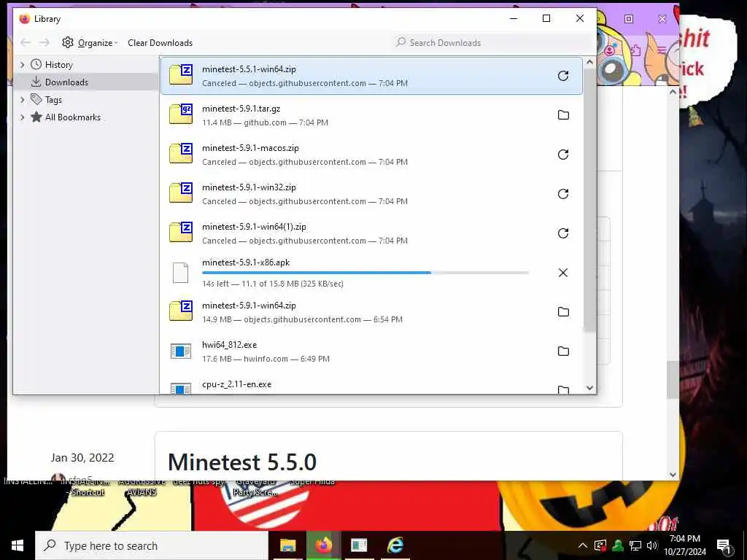
Task: Click the blank file icon of minetest-5.9.1-x86.apk
Action: coord(181,273)
